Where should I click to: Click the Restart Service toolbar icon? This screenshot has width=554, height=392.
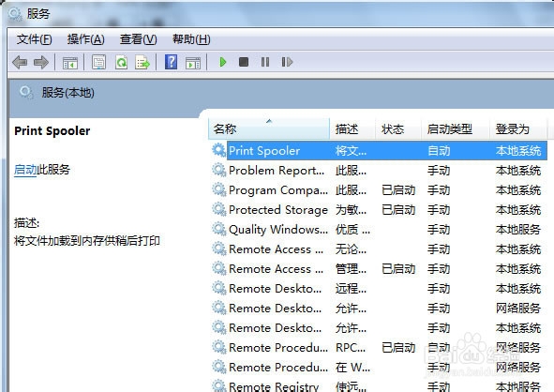tap(287, 62)
